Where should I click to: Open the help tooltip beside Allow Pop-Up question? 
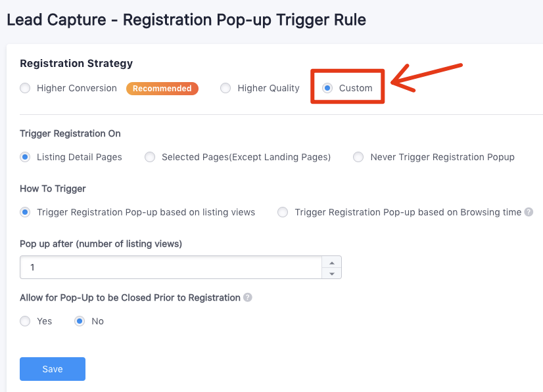[247, 297]
